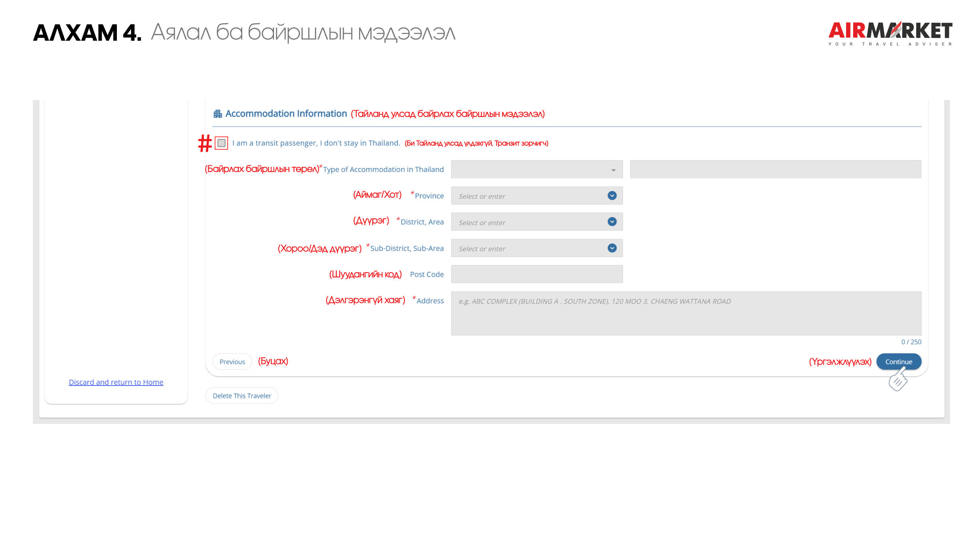The image size is (980, 552).
Task: Click the Previous button
Action: [x=232, y=362]
